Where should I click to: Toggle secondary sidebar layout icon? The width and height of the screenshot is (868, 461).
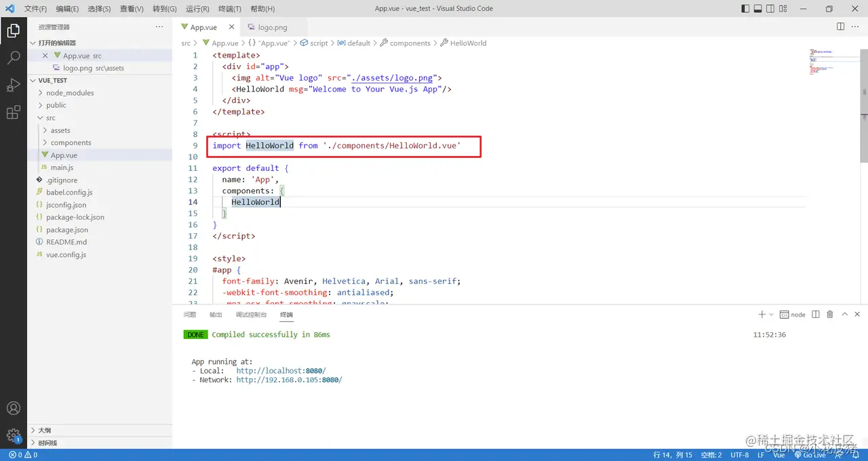click(772, 9)
